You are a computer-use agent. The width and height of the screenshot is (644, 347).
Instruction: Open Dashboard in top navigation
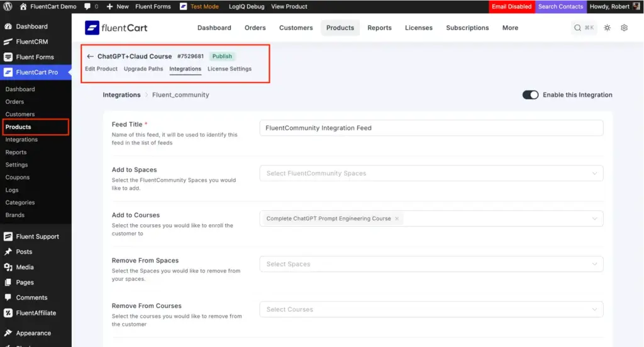tap(214, 28)
